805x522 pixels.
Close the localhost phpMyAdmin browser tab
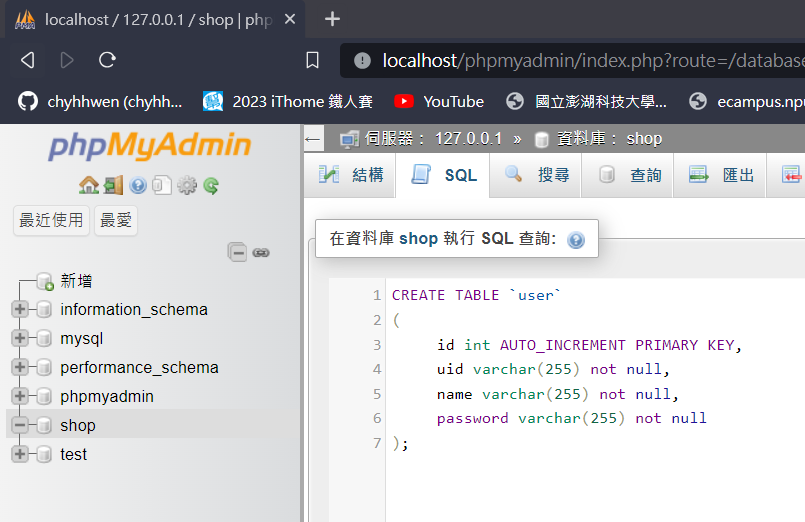tap(290, 20)
